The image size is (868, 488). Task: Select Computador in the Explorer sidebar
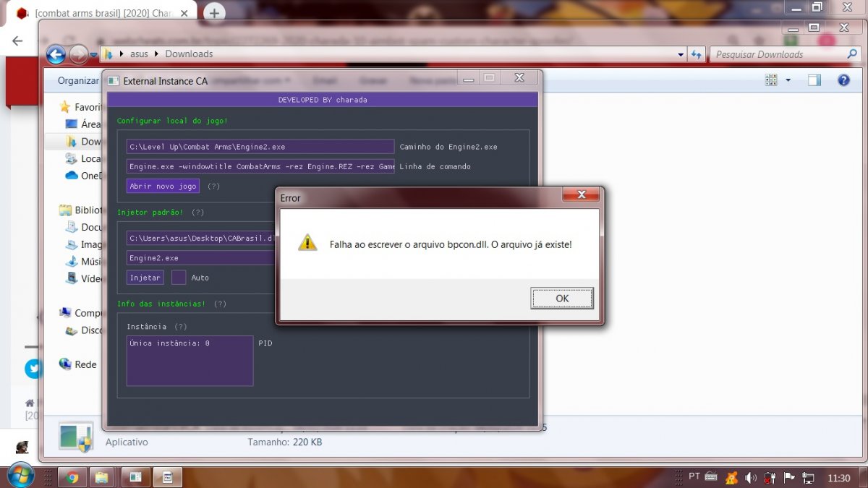pos(81,313)
